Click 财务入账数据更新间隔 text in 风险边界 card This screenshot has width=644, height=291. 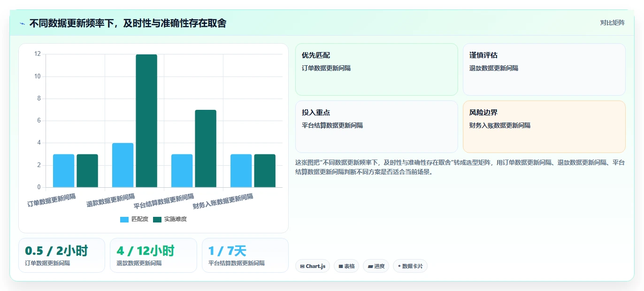click(x=500, y=125)
